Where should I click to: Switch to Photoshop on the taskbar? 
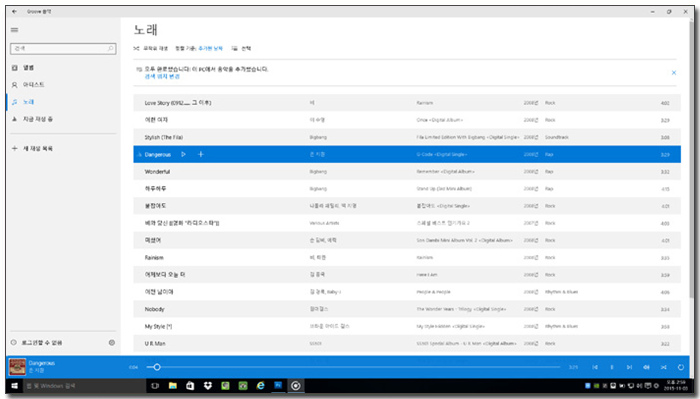[x=278, y=386]
